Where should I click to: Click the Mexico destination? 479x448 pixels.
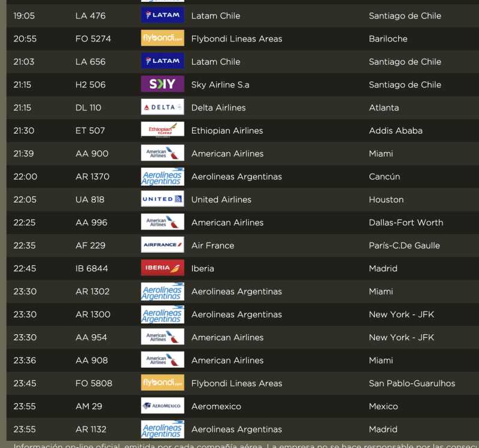click(x=383, y=406)
